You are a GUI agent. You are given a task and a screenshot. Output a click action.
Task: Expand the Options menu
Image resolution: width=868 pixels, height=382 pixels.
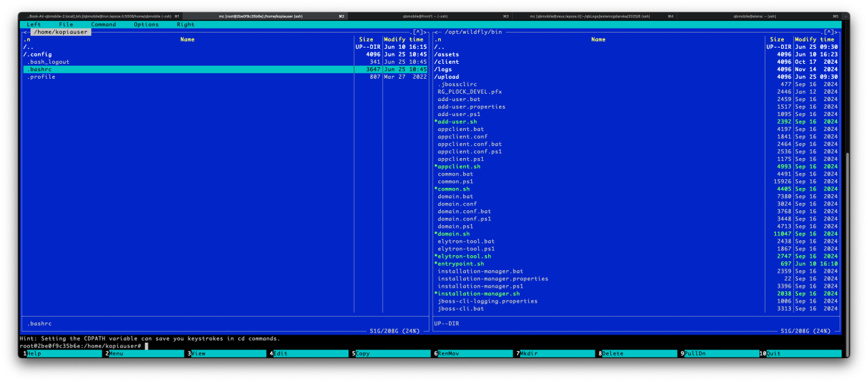[x=146, y=24]
